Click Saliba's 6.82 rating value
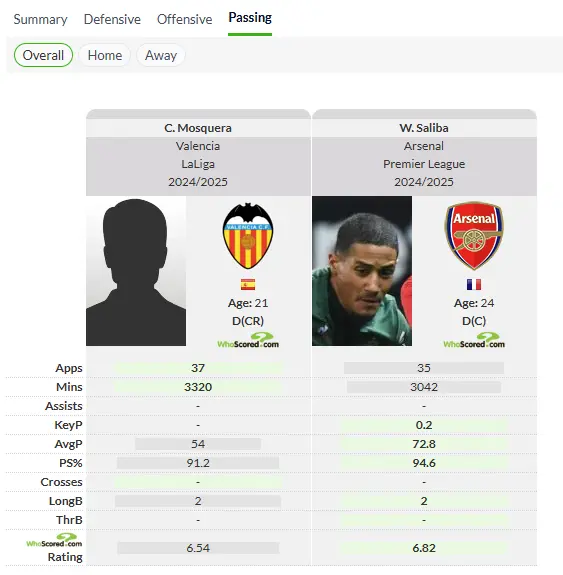Screen dimensions: 563x575 click(x=424, y=548)
